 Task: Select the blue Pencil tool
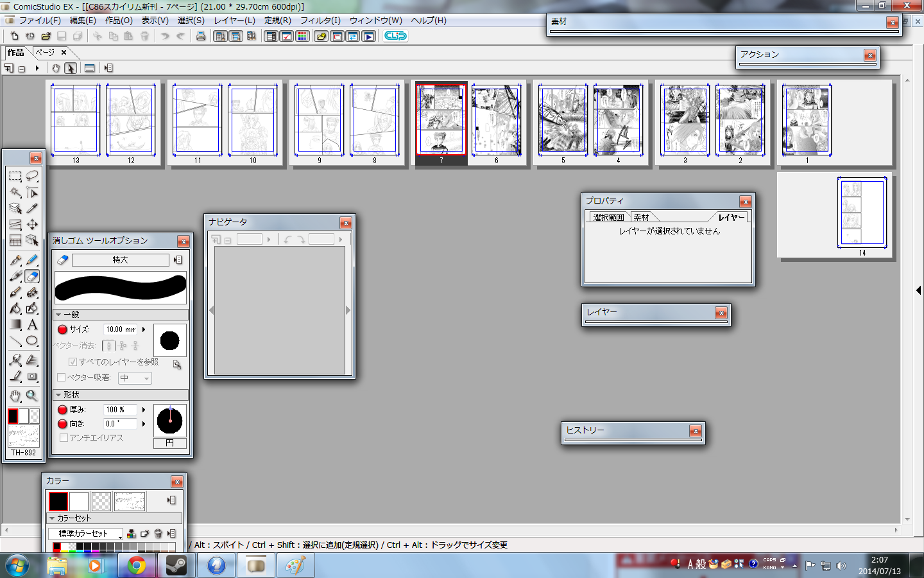coord(32,260)
